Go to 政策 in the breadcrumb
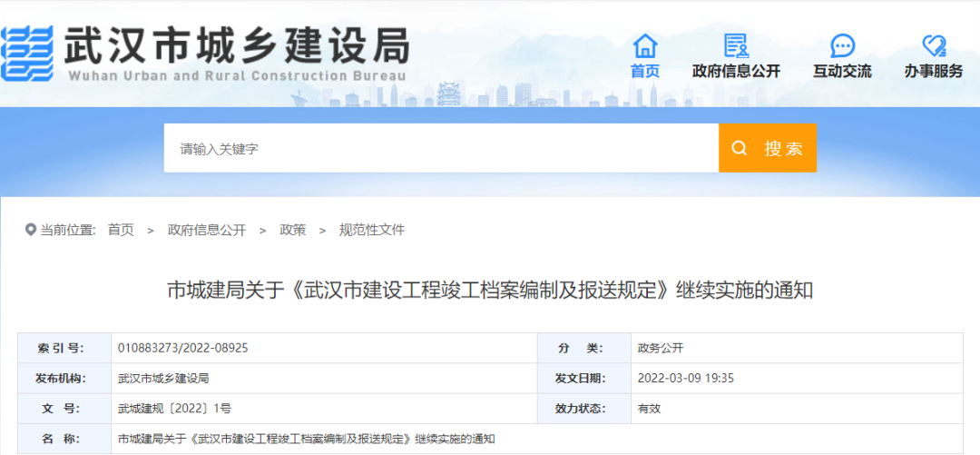980x455 pixels. click(292, 230)
